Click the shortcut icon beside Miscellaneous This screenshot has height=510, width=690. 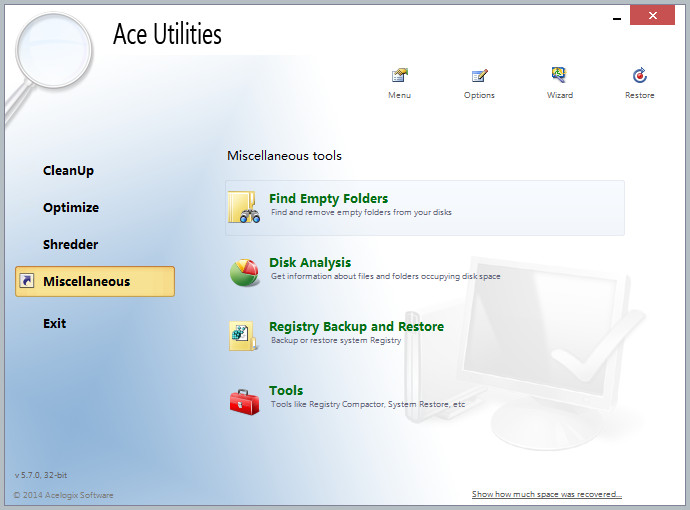click(x=27, y=281)
